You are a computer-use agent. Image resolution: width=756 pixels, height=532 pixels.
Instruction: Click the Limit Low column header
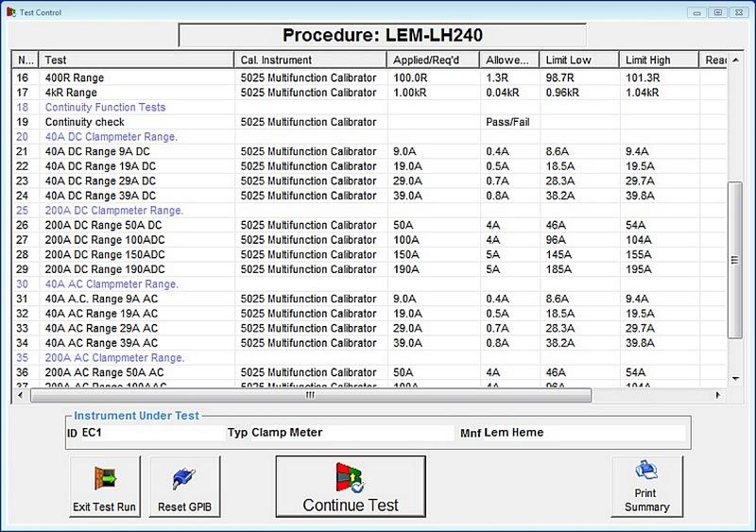tap(579, 60)
